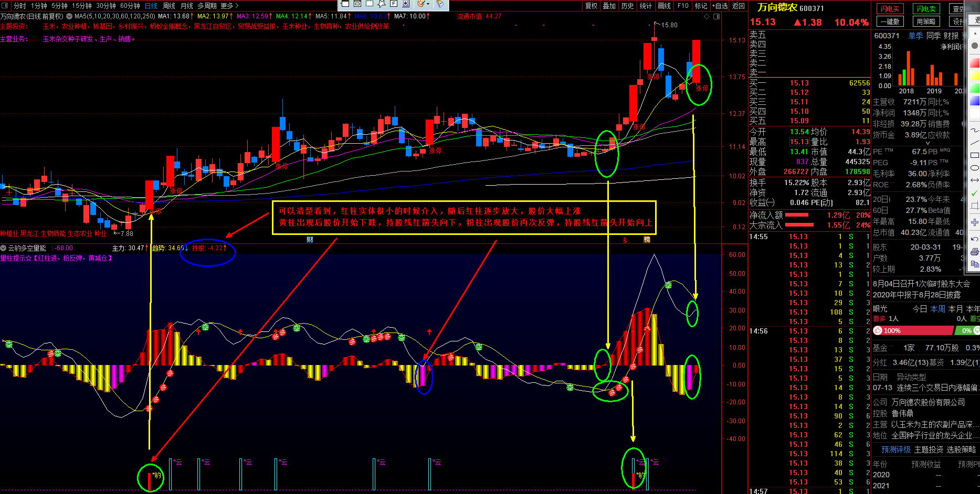The image size is (980, 494).
Task: Expand the 云豹多空量能 indicator menu
Action: click(x=3, y=248)
